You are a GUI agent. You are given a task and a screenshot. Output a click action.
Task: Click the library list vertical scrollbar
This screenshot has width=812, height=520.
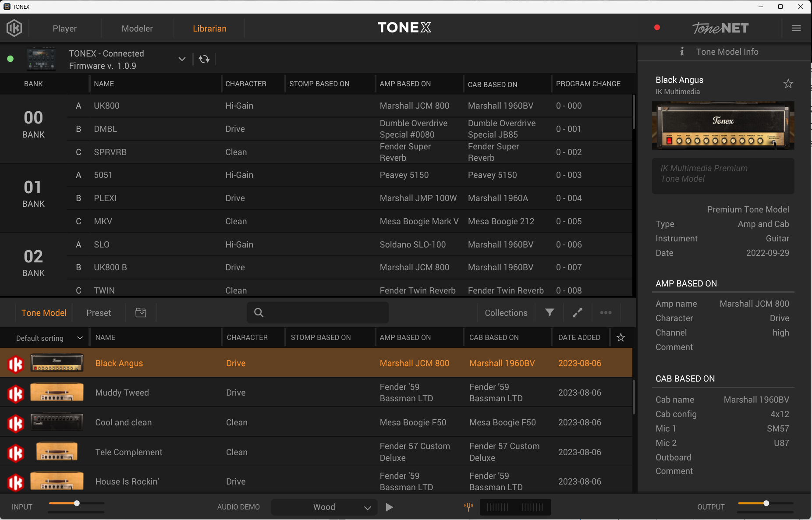click(634, 396)
